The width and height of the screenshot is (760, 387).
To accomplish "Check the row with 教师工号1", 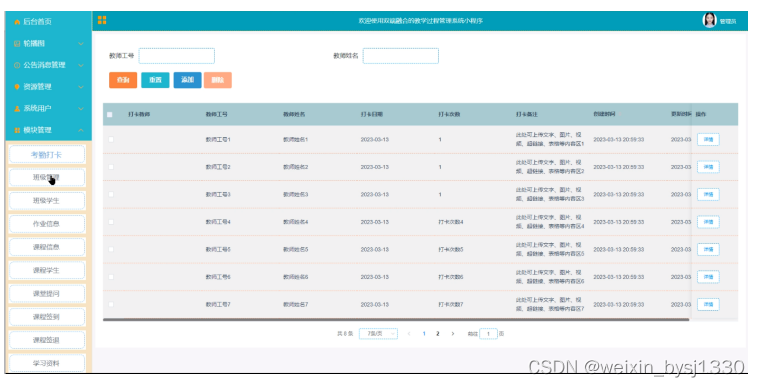I will tap(111, 139).
